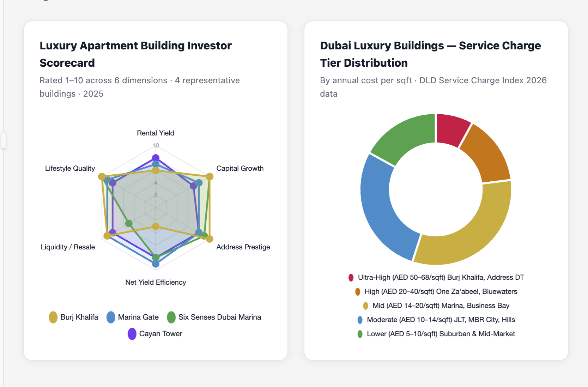Hide the Ultra-High tier via red legend dot
Image resolution: width=588 pixels, height=387 pixels.
351,278
